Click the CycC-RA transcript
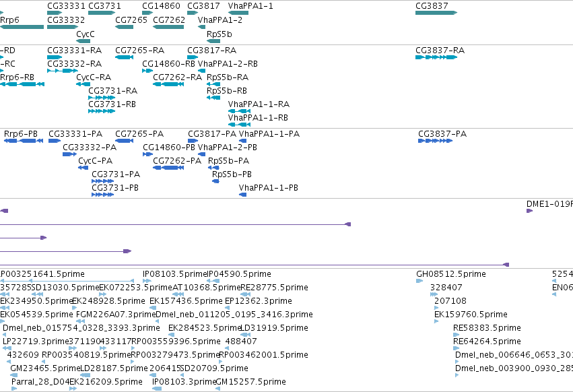The height and width of the screenshot is (392, 573). pyautogui.click(x=83, y=84)
